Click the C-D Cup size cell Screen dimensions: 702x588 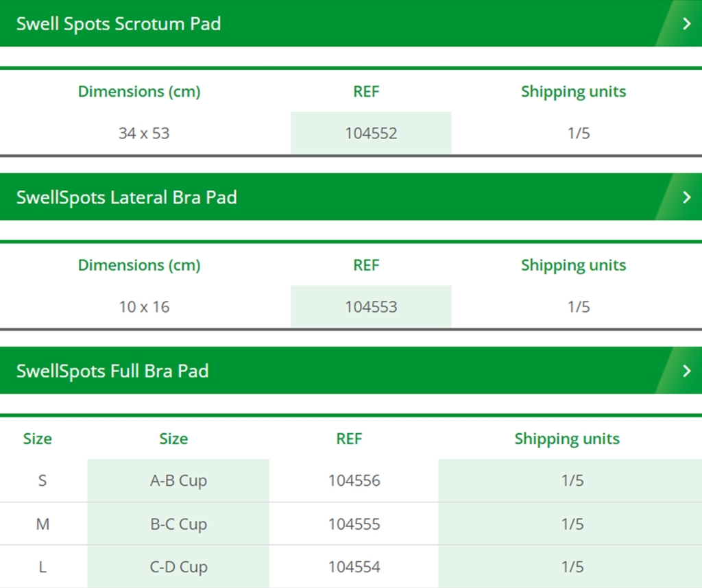pos(179,567)
